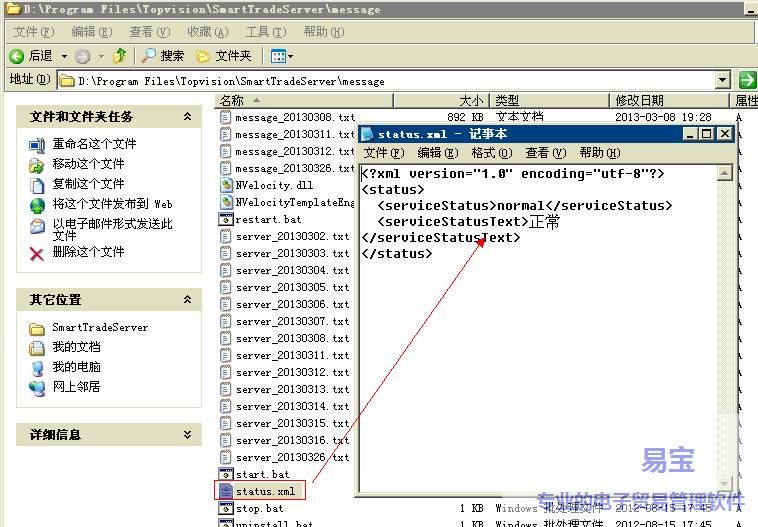
Task: Select the restart.bat file
Action: [268, 219]
